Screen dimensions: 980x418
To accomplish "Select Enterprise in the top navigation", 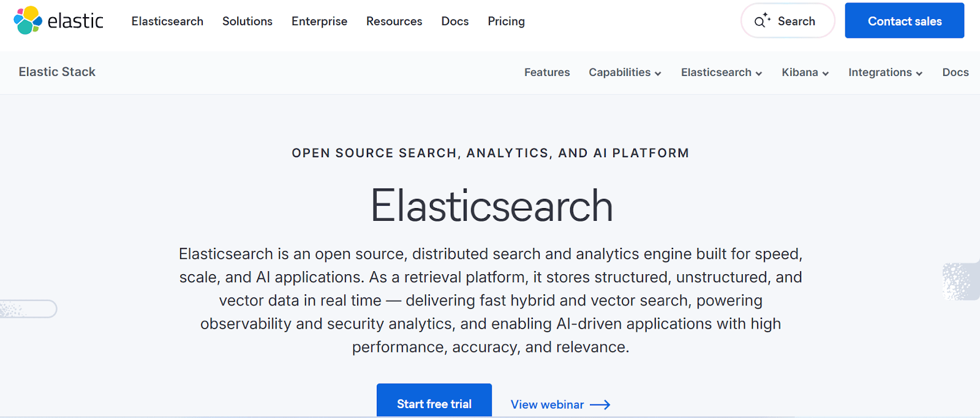I will tap(319, 21).
